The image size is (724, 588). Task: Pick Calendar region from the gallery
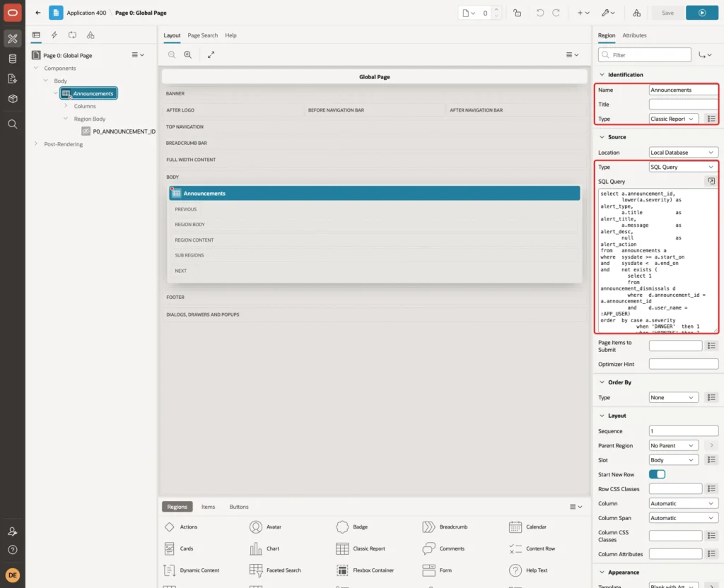click(x=527, y=527)
